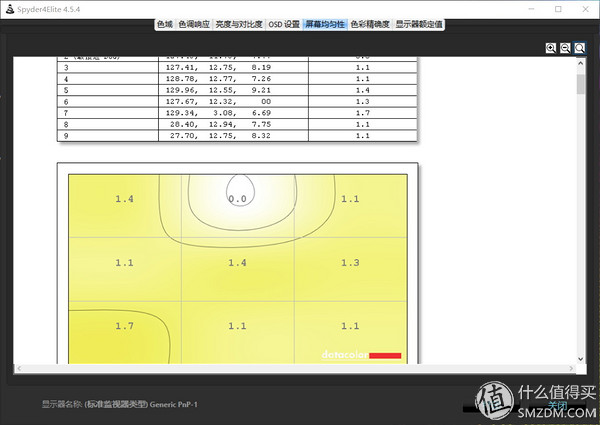
Task: Minimize the Spyder4Elite window
Action: coord(532,9)
